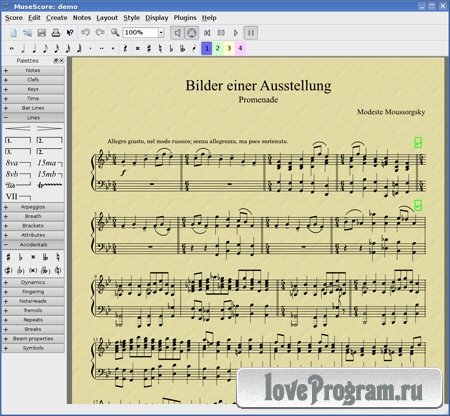The image size is (450, 416).
Task: Collapse the Accidentals palette
Action: pyautogui.click(x=33, y=245)
